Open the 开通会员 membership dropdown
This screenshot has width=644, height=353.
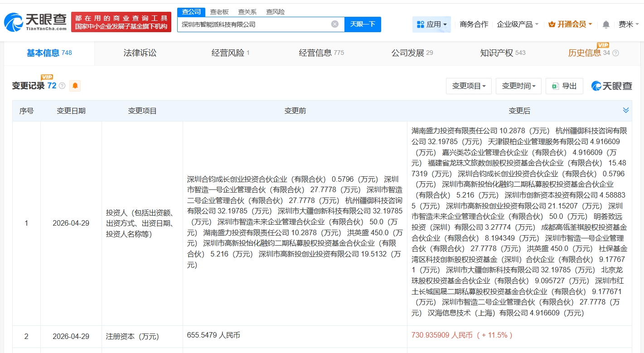[570, 24]
